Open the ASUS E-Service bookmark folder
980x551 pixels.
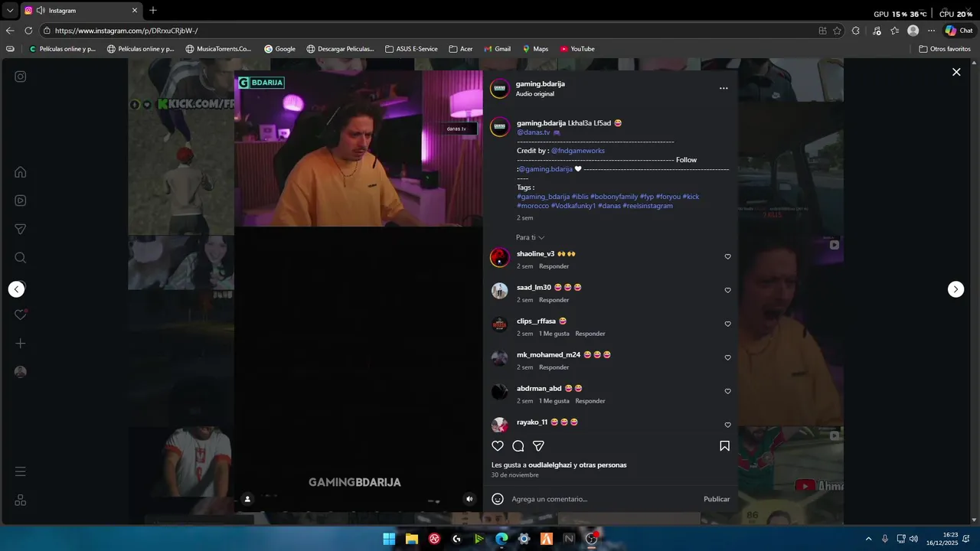click(412, 49)
